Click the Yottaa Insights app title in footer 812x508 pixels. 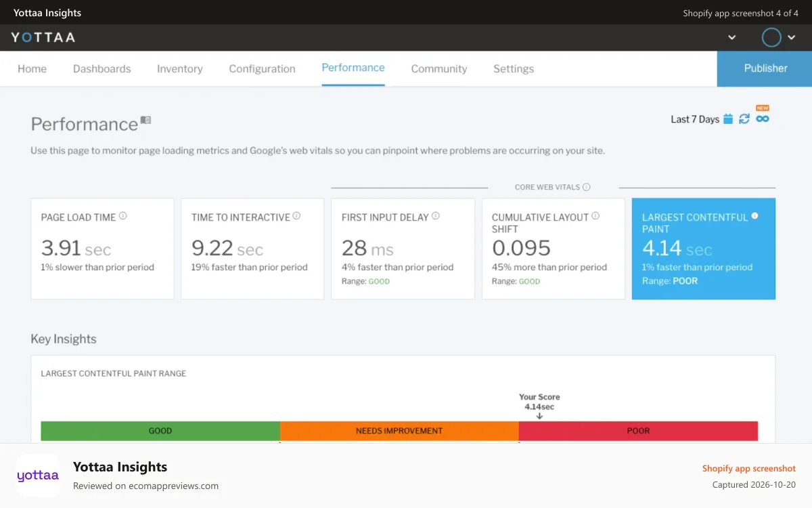tap(120, 467)
